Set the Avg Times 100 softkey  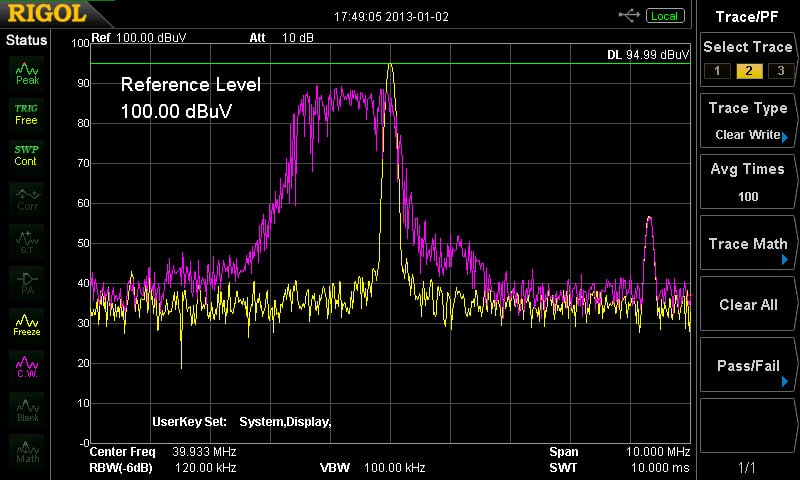(747, 182)
